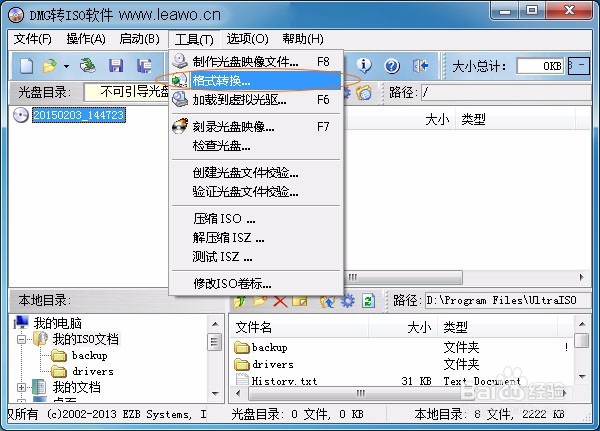The height and width of the screenshot is (431, 600).
Task: Click the local path field D:\Program Files\UltraISO
Action: tap(508, 300)
